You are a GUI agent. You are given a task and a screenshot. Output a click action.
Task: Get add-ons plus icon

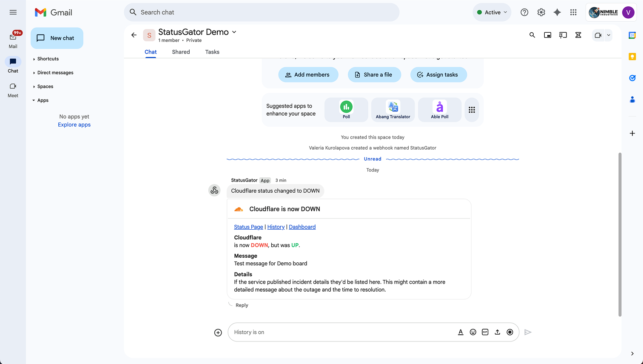tap(632, 134)
